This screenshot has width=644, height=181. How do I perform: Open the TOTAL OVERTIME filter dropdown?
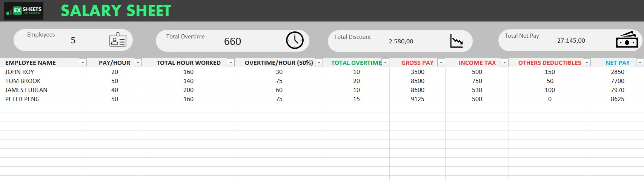385,63
